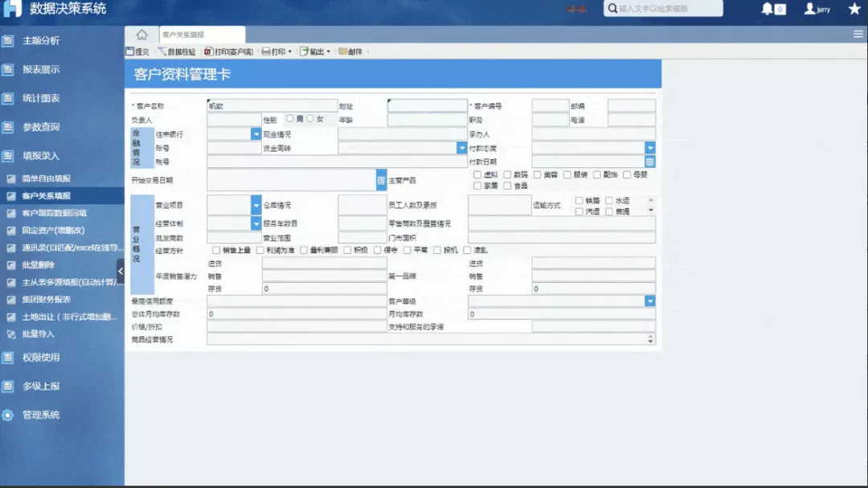Open the hamburger menu at top right
This screenshot has width=868, height=488.
tap(857, 34)
